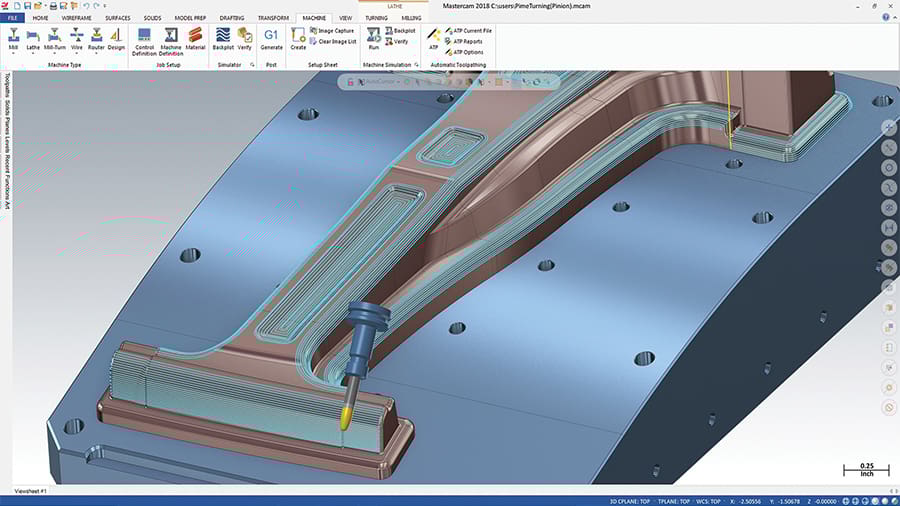The height and width of the screenshot is (506, 900).
Task: Click the Y coordinate value -1.50678
Action: click(x=788, y=501)
